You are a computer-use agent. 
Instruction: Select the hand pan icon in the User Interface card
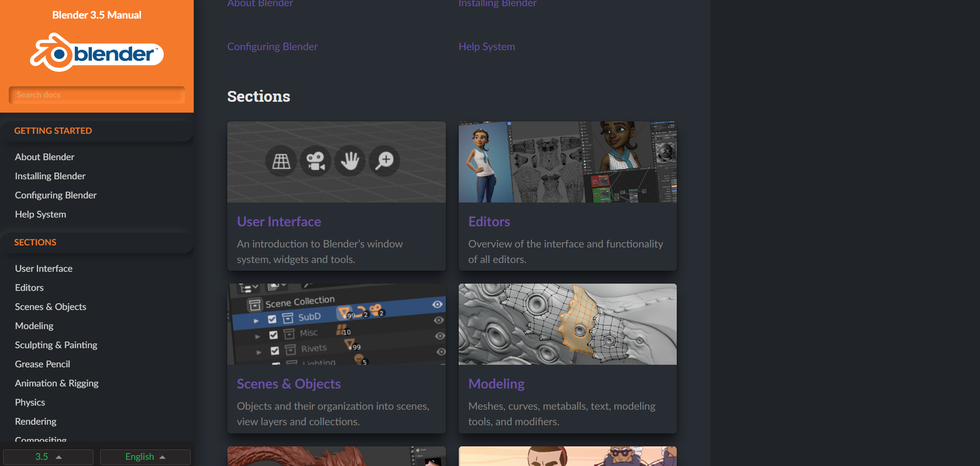(350, 161)
